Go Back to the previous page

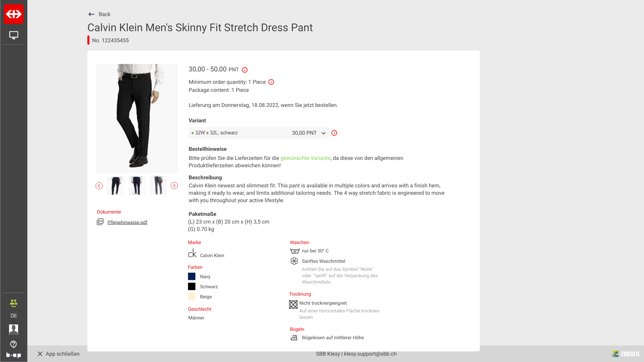(x=99, y=14)
